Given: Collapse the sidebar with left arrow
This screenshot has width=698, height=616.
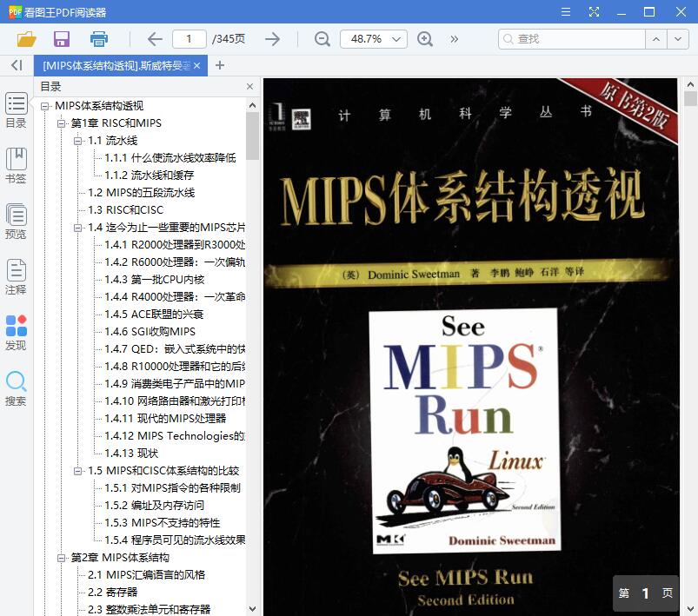Looking at the screenshot, I should click(17, 65).
